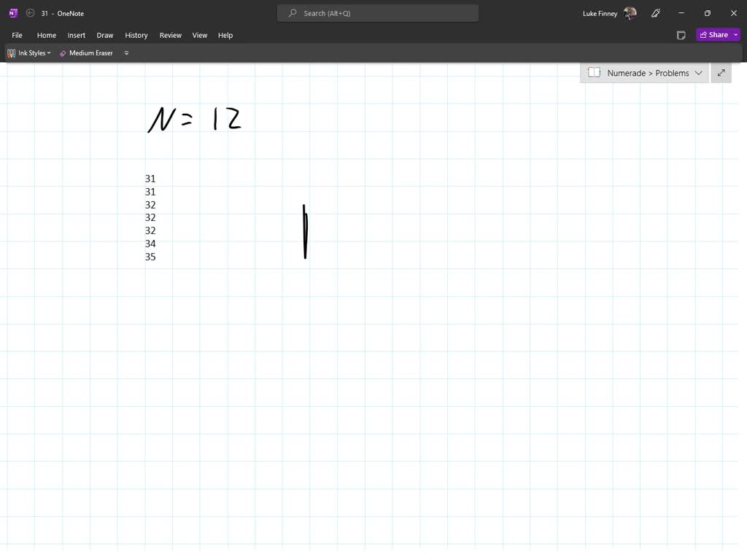Open the Numerade > Problems dropdown

[x=699, y=73]
